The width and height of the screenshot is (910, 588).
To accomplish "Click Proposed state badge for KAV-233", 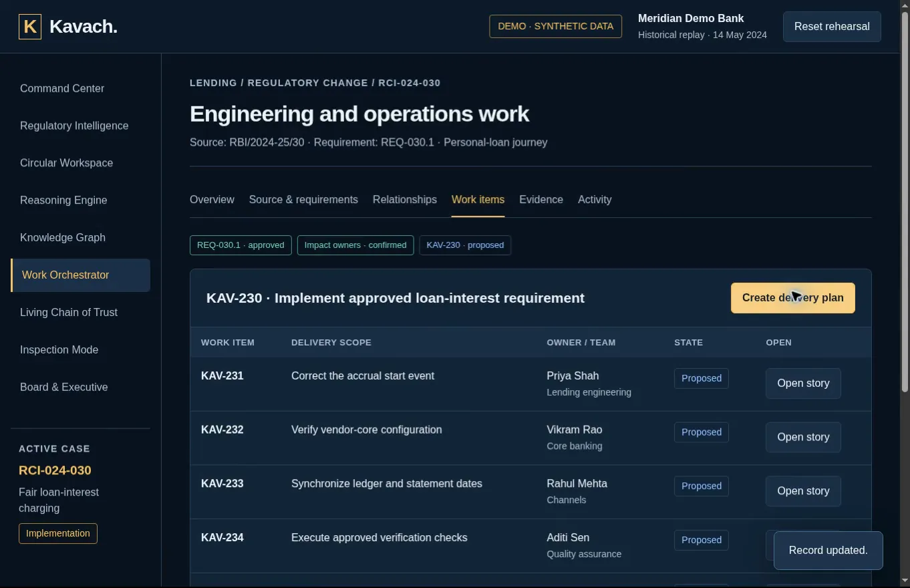I will [702, 486].
